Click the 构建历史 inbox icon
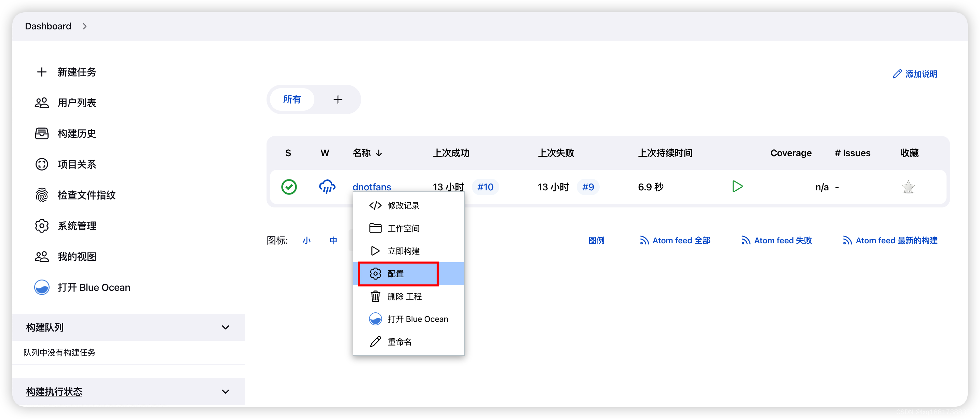Screen dimensions: 980x419 click(41, 134)
